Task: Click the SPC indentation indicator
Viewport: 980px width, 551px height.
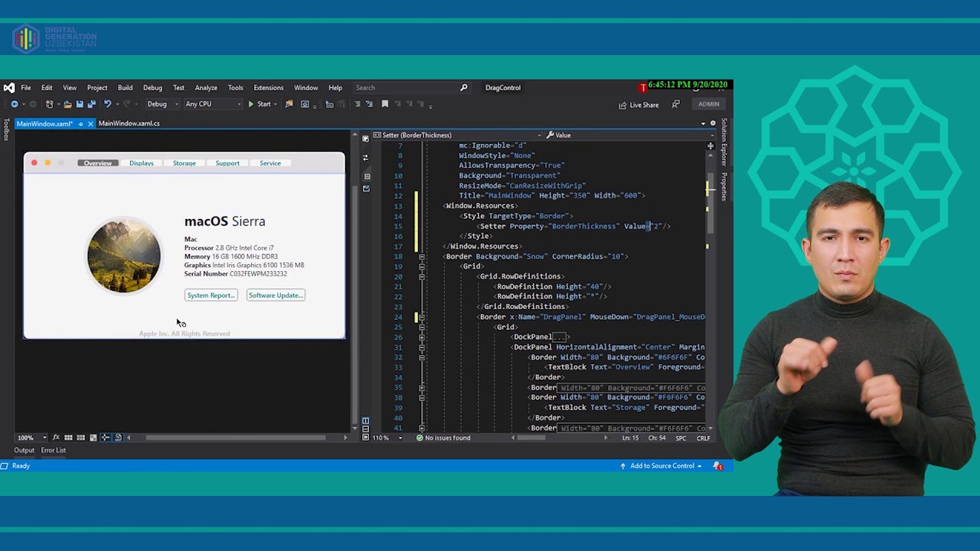Action: pos(681,438)
